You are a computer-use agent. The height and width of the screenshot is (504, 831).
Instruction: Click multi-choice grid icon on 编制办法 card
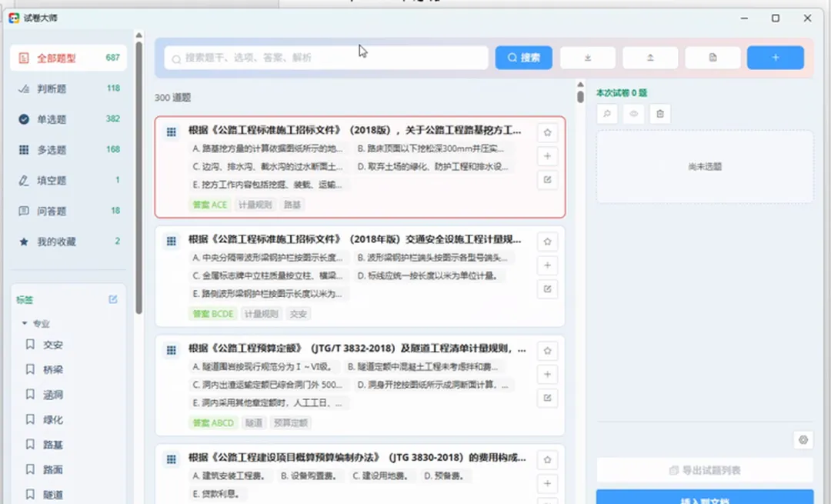tap(171, 459)
